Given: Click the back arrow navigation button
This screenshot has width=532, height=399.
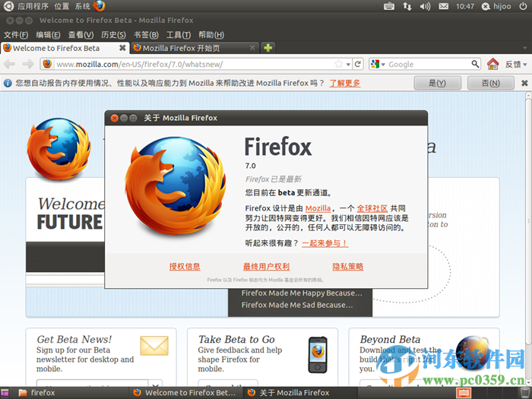Looking at the screenshot, I should 9,64.
